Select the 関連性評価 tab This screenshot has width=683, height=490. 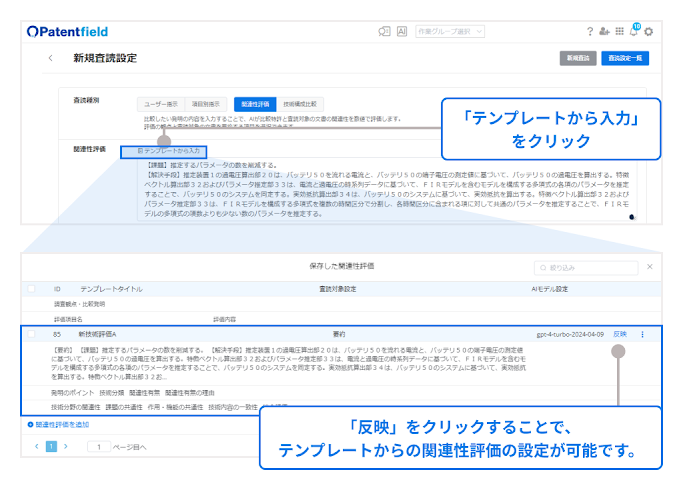[x=252, y=103]
